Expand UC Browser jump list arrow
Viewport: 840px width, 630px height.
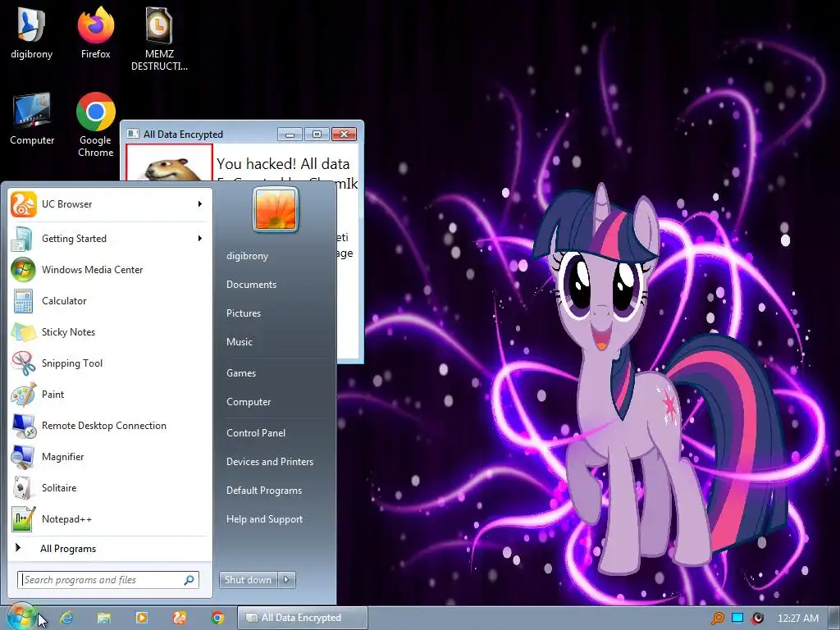[x=200, y=204]
